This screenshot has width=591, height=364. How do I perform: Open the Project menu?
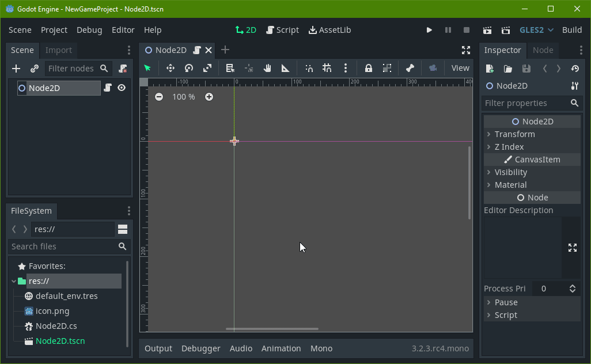(54, 29)
